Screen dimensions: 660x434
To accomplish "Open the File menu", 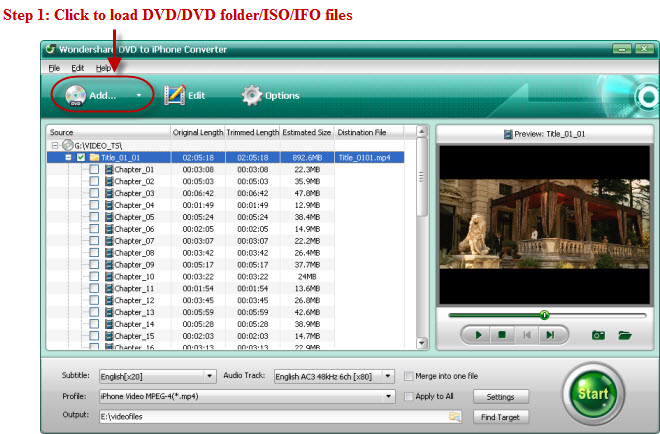I will click(x=54, y=68).
